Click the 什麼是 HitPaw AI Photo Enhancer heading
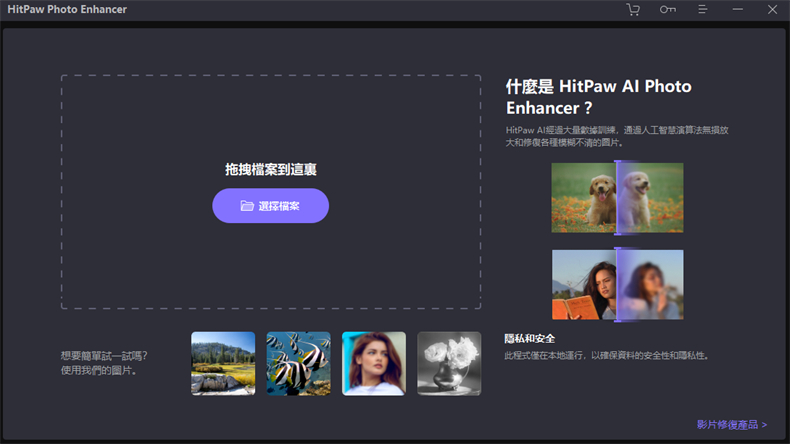The image size is (790, 444). [x=598, y=97]
